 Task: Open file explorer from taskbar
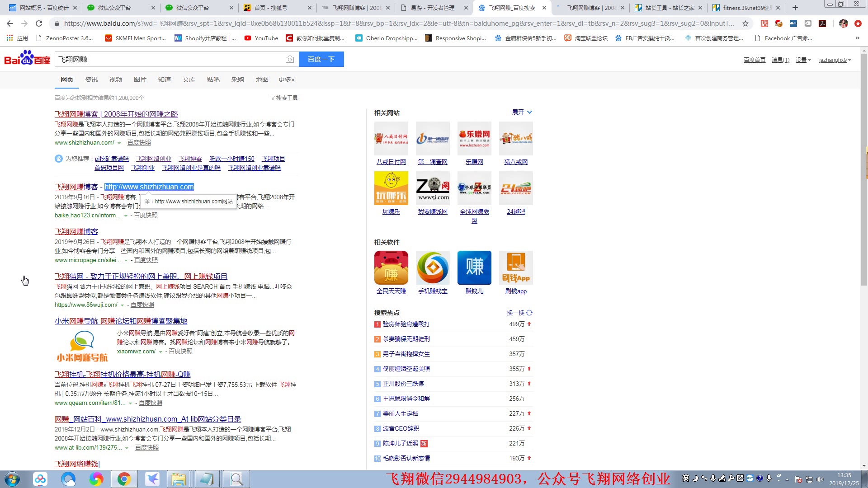click(x=179, y=479)
